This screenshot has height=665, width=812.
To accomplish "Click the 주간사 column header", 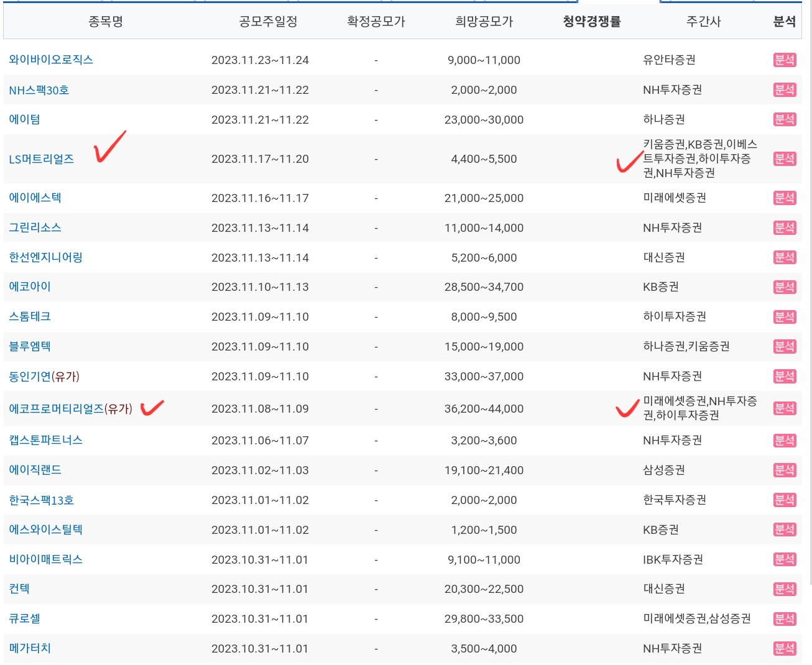I will (704, 22).
